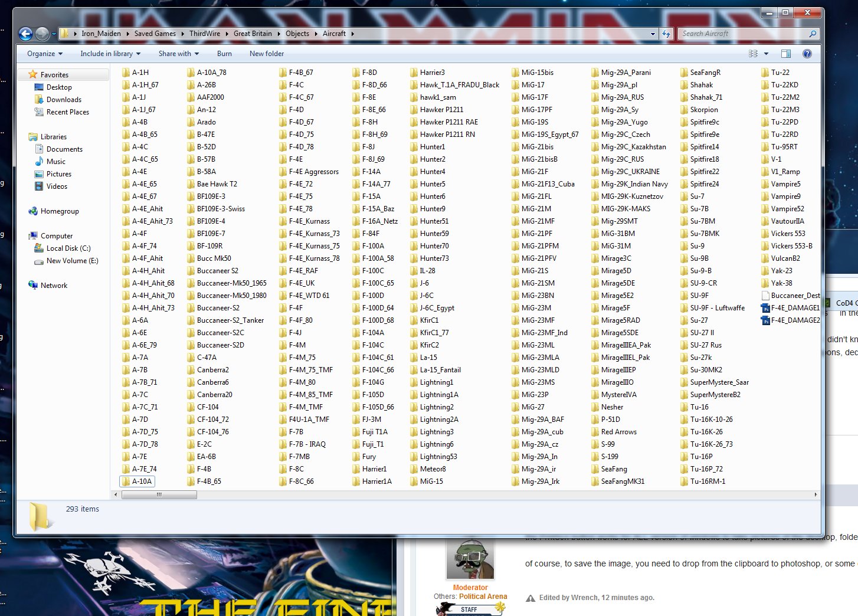Screen dimensions: 858x616
Task: Click the Desktop icon in Favorites
Action: tap(39, 87)
